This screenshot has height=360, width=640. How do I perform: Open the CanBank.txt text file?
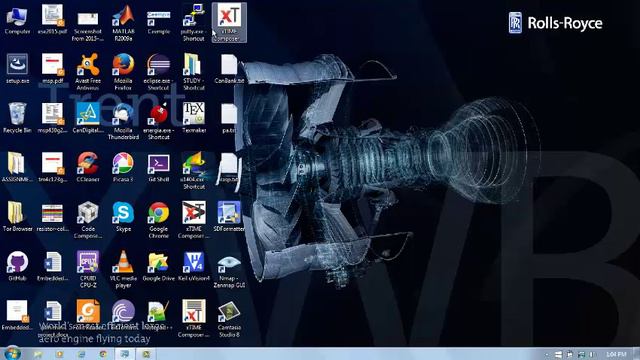tap(229, 69)
